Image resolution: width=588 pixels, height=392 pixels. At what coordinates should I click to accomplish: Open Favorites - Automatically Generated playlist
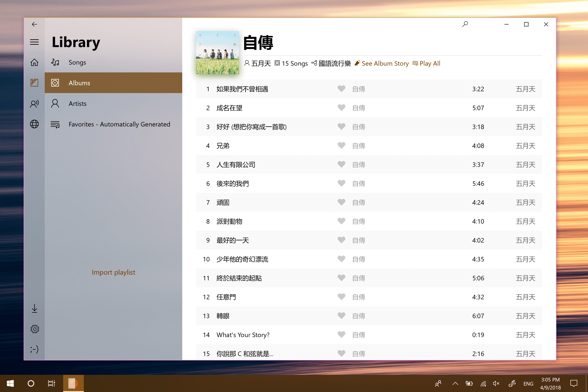(119, 124)
